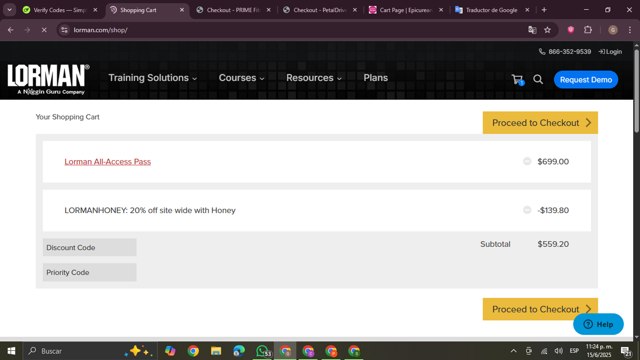The height and width of the screenshot is (360, 640).
Task: Go back with the browser back arrow
Action: (11, 30)
